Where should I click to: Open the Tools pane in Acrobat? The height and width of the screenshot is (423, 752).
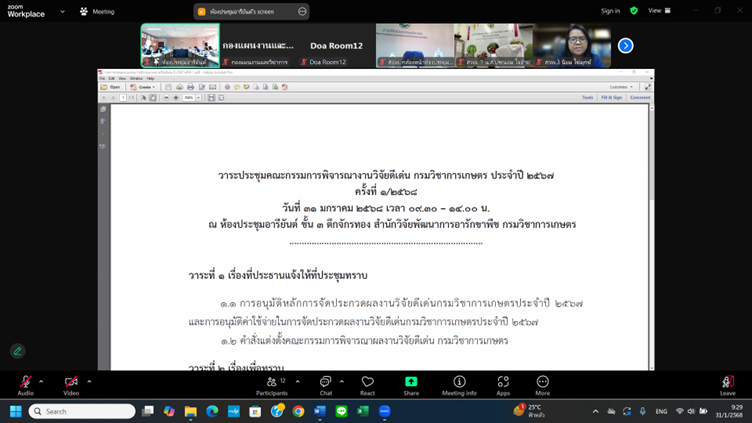[x=588, y=97]
